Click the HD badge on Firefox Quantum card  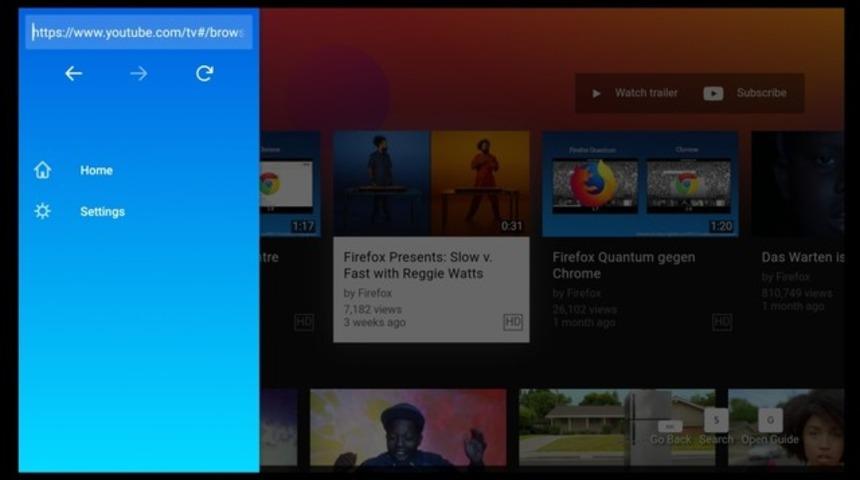coord(722,322)
